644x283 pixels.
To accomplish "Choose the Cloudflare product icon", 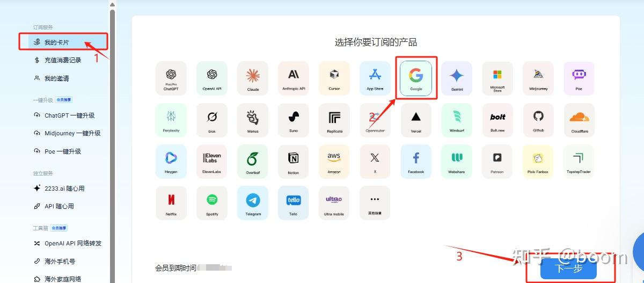I will [x=579, y=120].
